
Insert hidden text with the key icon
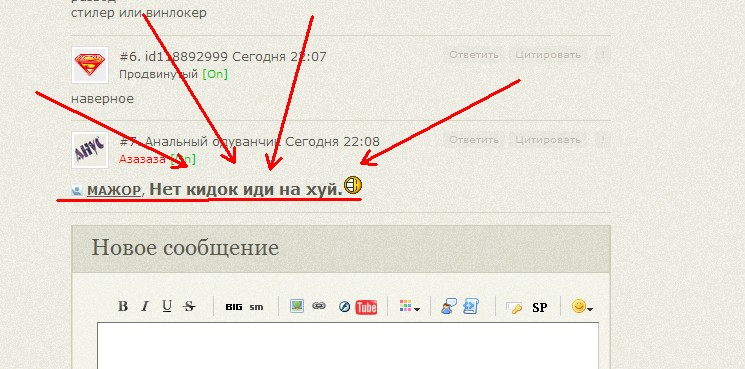(514, 307)
